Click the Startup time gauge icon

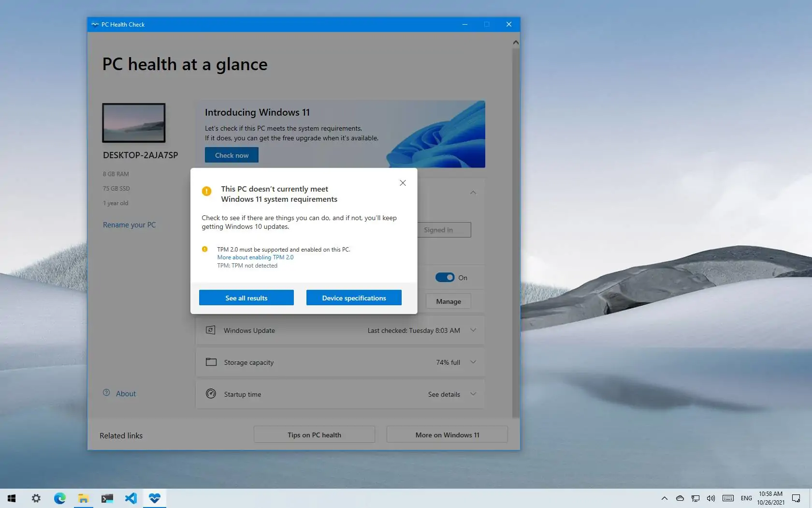[211, 393]
